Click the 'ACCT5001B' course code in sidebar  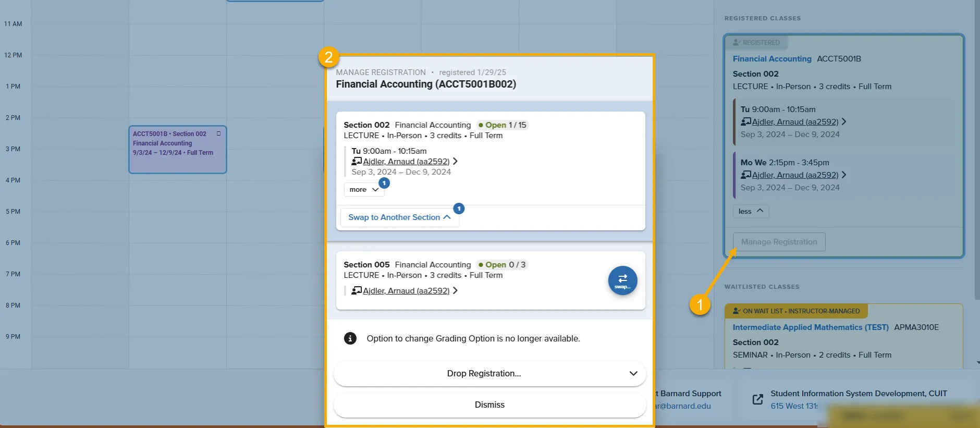pyautogui.click(x=839, y=59)
